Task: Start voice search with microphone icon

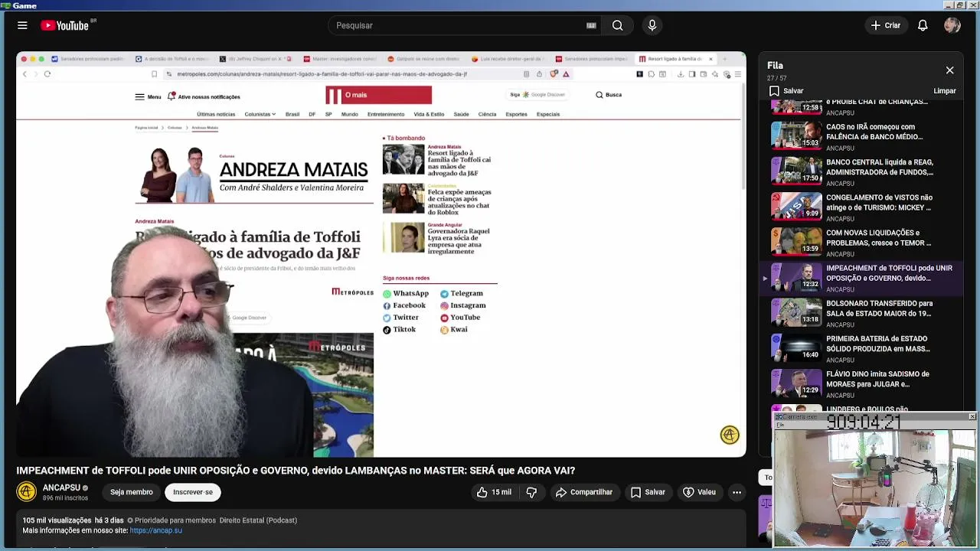Action: 652,25
